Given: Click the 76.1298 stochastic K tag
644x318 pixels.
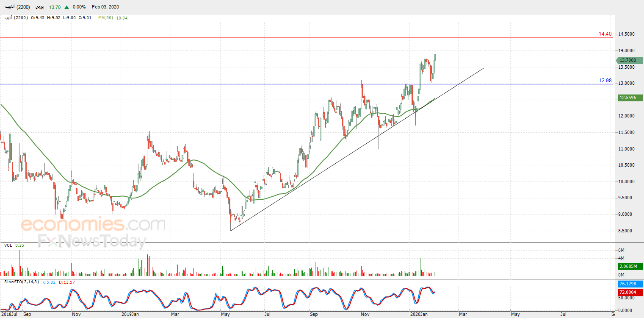Looking at the screenshot, I should tap(630, 284).
